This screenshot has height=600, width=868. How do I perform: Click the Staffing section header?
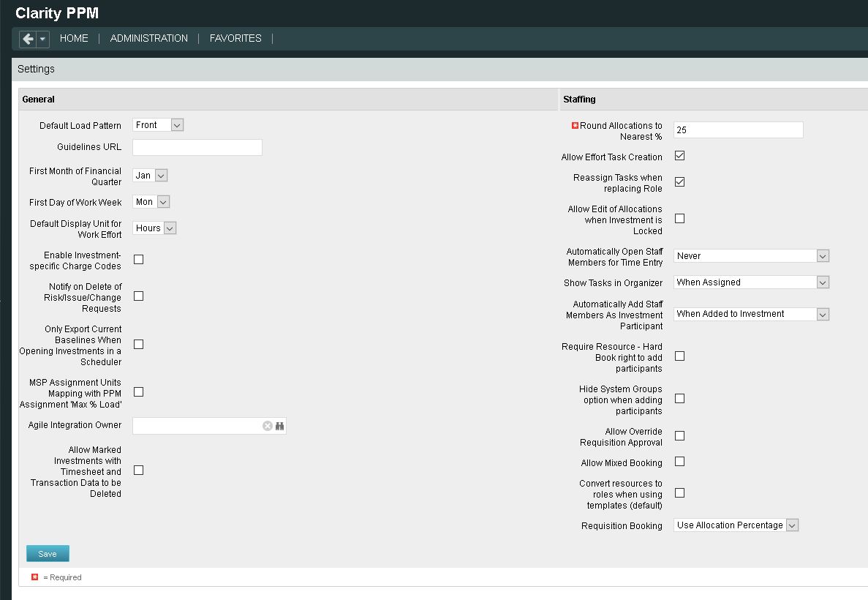579,100
